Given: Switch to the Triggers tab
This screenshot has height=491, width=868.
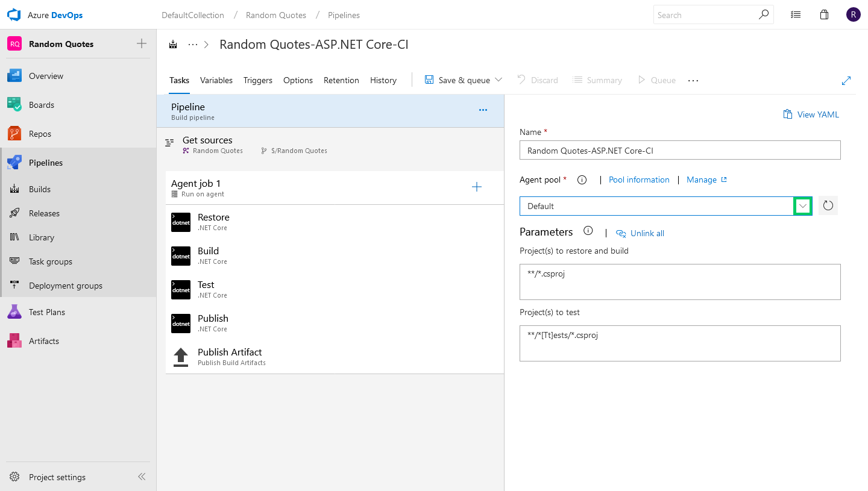Looking at the screenshot, I should 258,80.
